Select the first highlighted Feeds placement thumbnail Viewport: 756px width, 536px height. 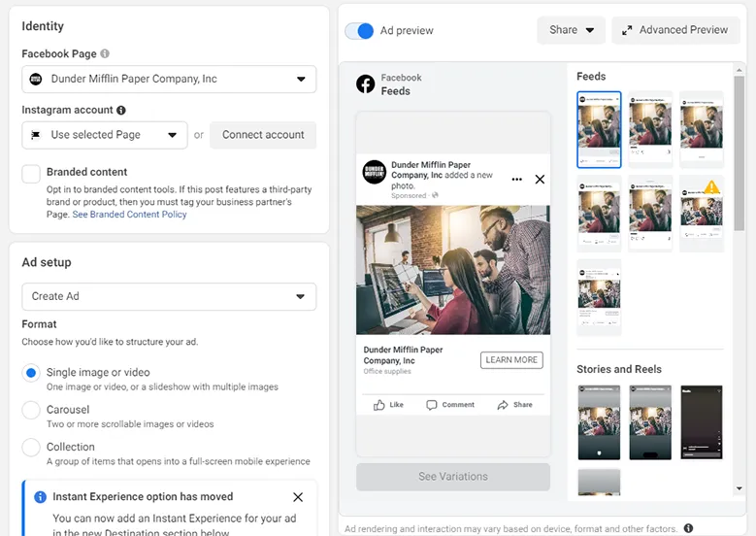point(599,129)
